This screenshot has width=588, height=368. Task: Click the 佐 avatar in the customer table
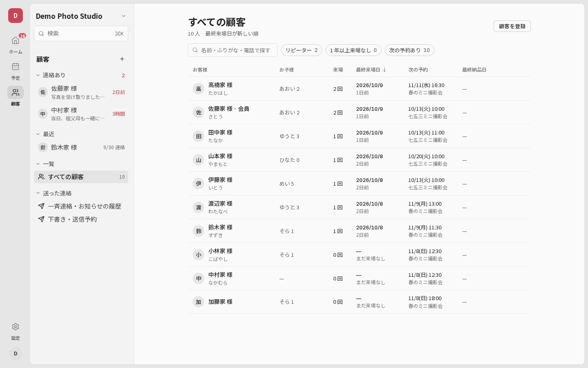(x=198, y=112)
